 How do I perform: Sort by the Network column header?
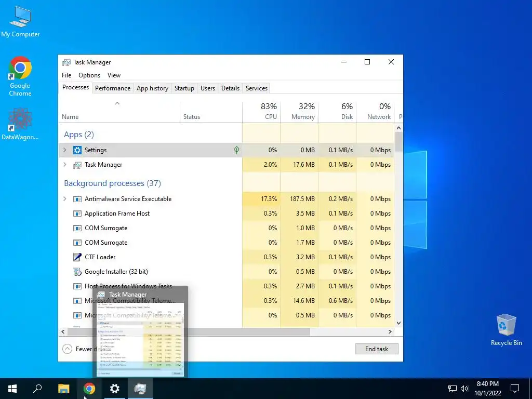pos(375,112)
